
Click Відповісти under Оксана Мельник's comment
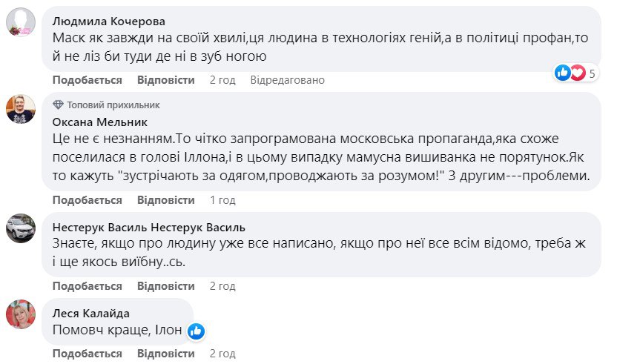coord(166,200)
